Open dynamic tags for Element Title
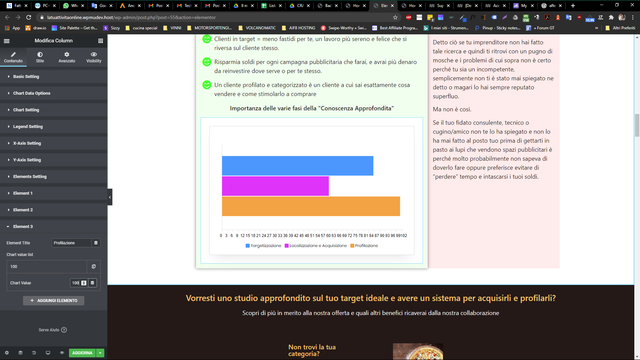The width and height of the screenshot is (640, 360). tap(96, 243)
